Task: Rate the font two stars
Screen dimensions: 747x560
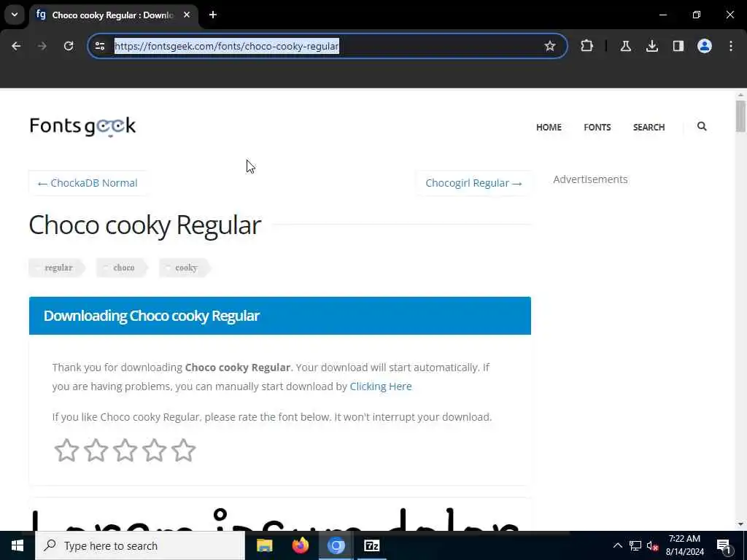Action: (96, 450)
